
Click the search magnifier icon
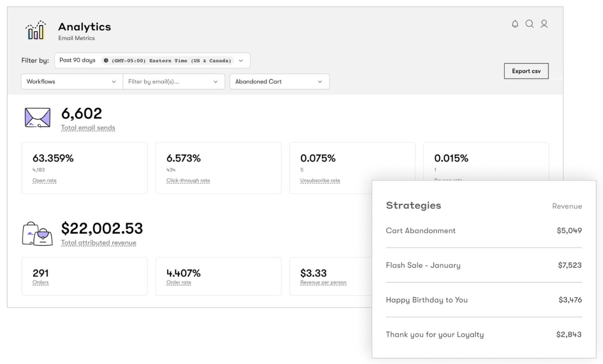point(530,23)
